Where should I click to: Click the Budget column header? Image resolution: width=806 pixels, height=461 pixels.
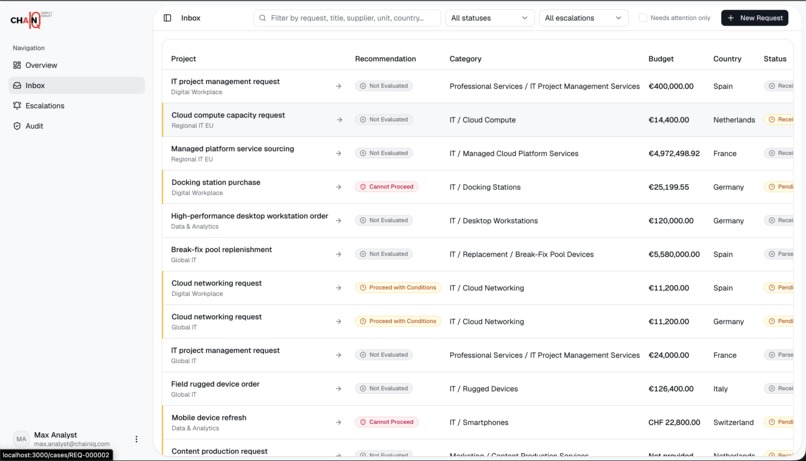click(661, 59)
